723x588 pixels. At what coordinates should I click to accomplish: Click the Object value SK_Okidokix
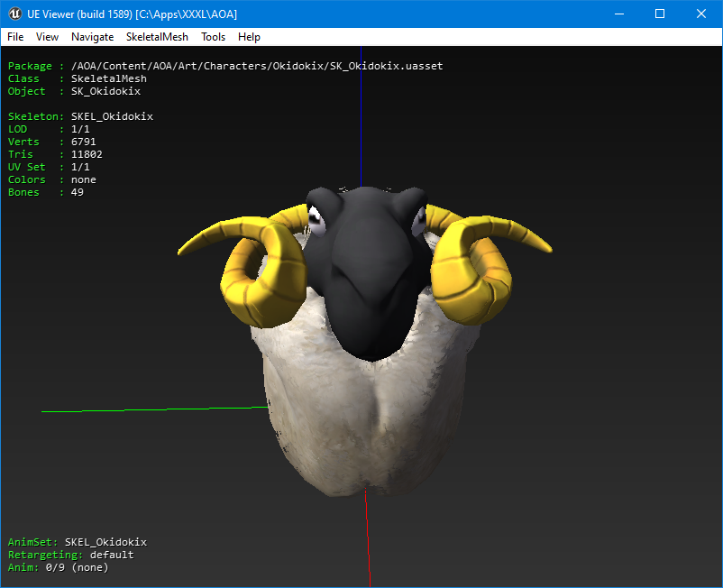click(x=105, y=91)
